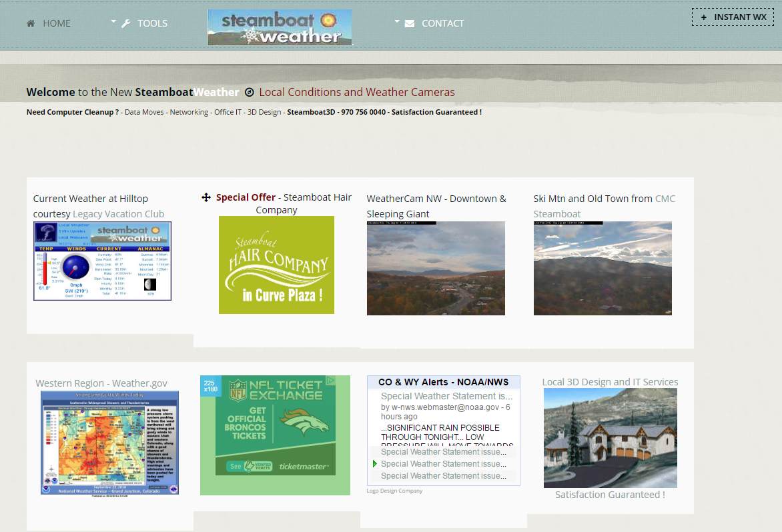Image resolution: width=782 pixels, height=532 pixels.
Task: Click the Steamboat Hair Company green ad
Action: tap(276, 265)
